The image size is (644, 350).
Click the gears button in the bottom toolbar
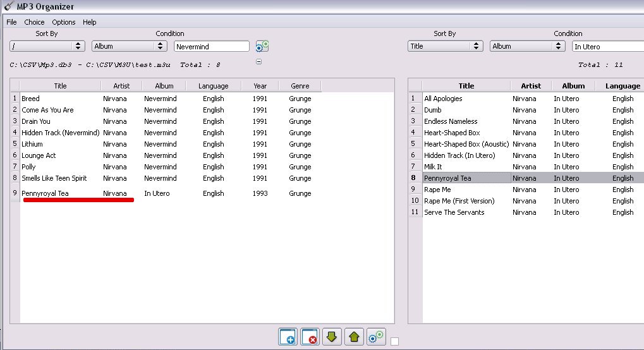376,337
